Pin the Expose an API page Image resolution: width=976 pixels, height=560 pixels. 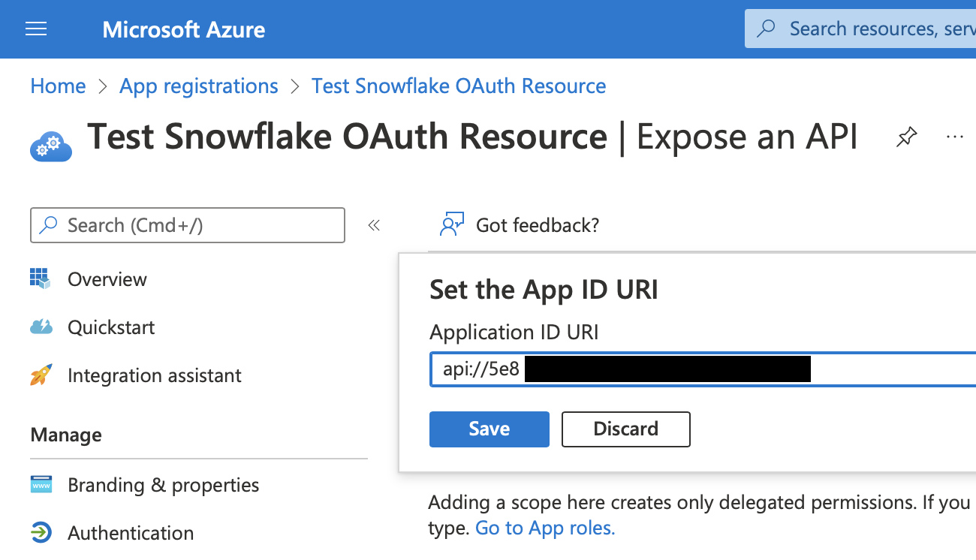[x=906, y=137]
